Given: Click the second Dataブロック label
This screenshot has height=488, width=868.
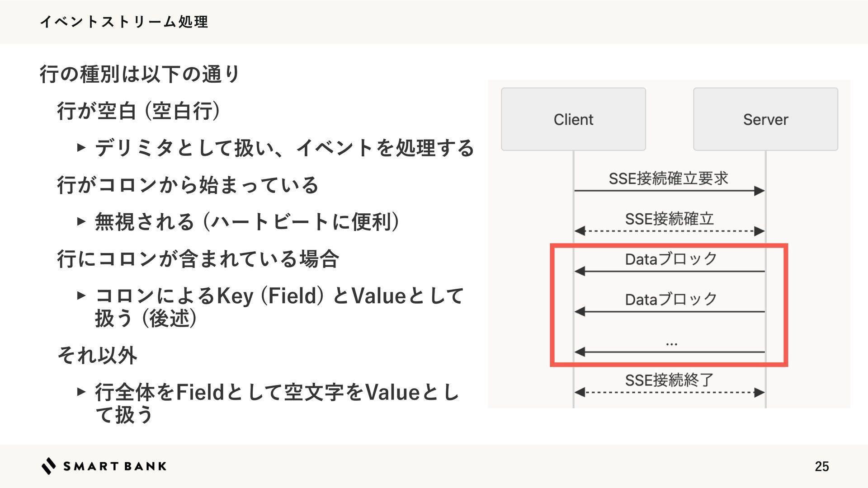Looking at the screenshot, I should (x=671, y=299).
